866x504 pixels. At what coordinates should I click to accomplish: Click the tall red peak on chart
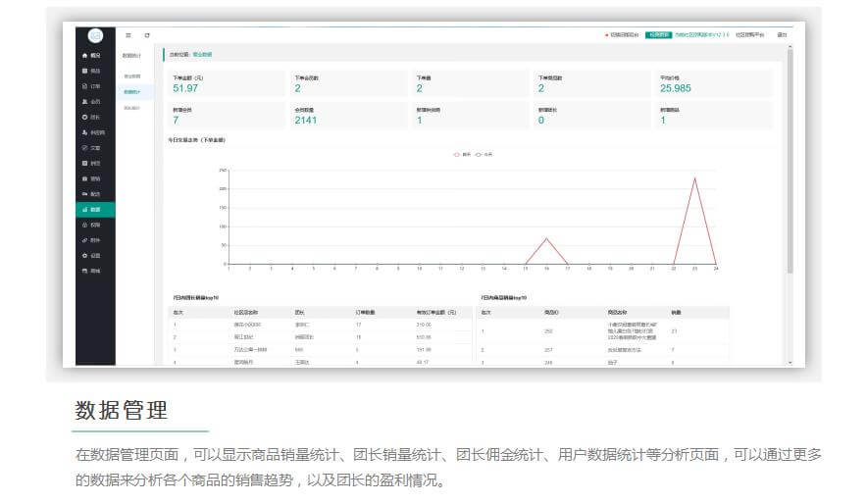point(694,178)
